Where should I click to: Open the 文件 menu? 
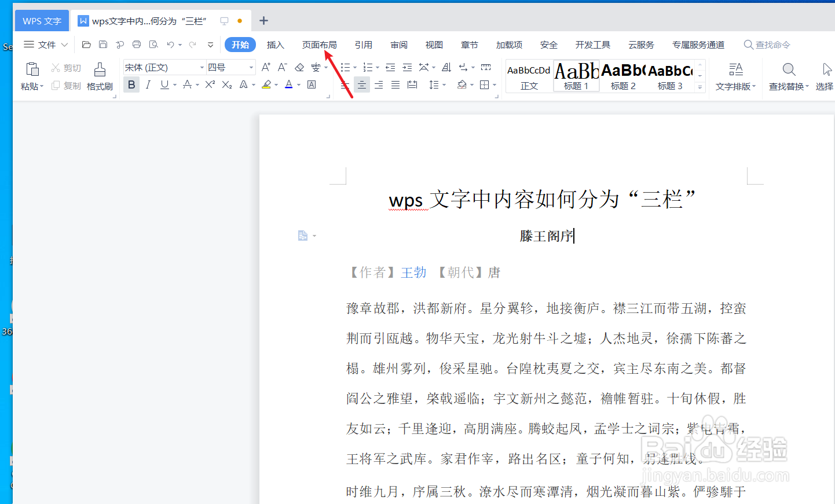46,45
